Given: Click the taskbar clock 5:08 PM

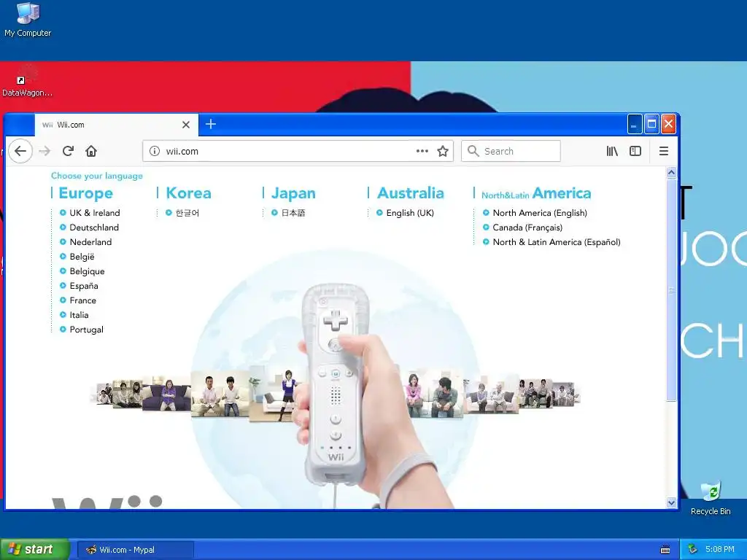Looking at the screenshot, I should pos(719,550).
